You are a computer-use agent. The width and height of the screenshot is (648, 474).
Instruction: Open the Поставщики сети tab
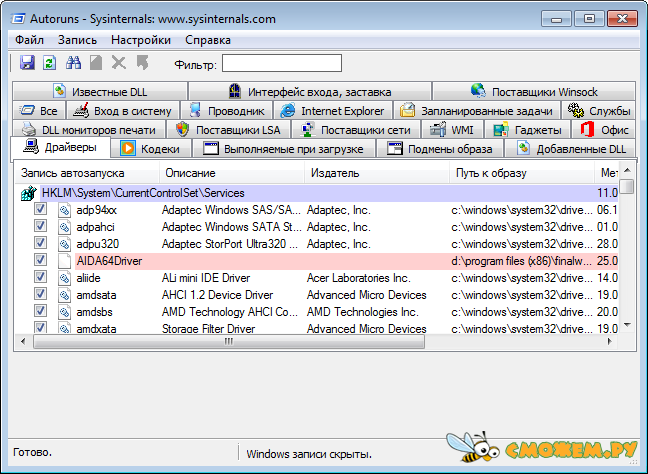point(356,130)
